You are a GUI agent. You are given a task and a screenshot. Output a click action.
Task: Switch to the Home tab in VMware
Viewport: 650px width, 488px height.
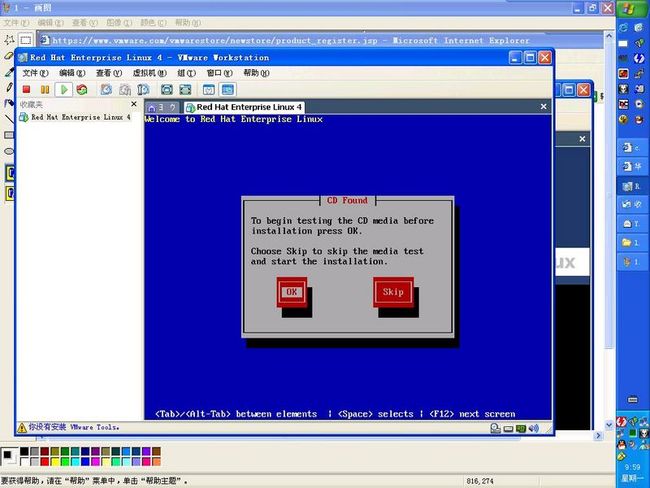162,107
